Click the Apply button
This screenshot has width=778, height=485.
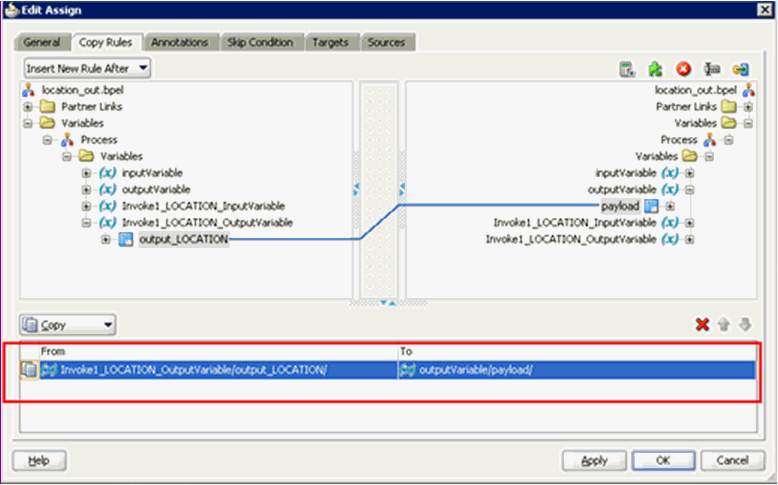pos(594,461)
